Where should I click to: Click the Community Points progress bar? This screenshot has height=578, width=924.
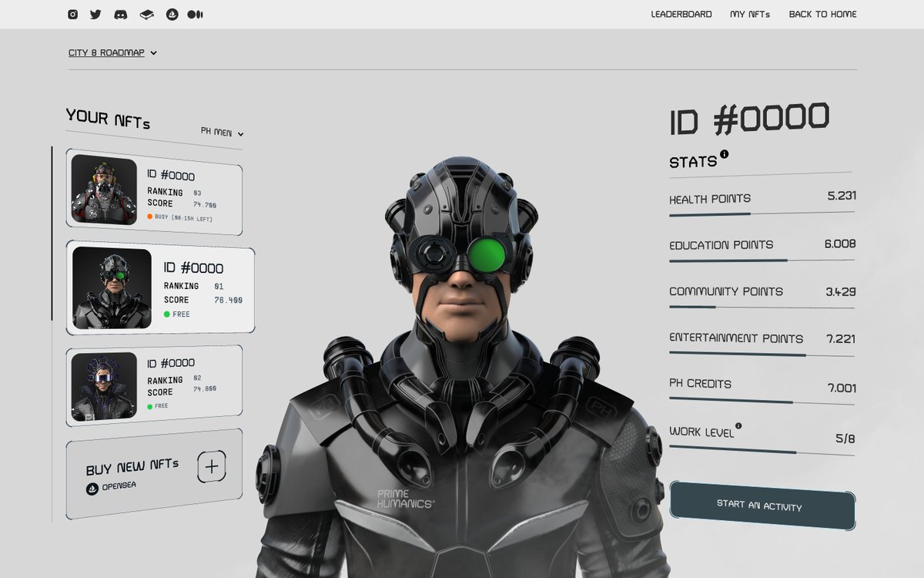762,307
